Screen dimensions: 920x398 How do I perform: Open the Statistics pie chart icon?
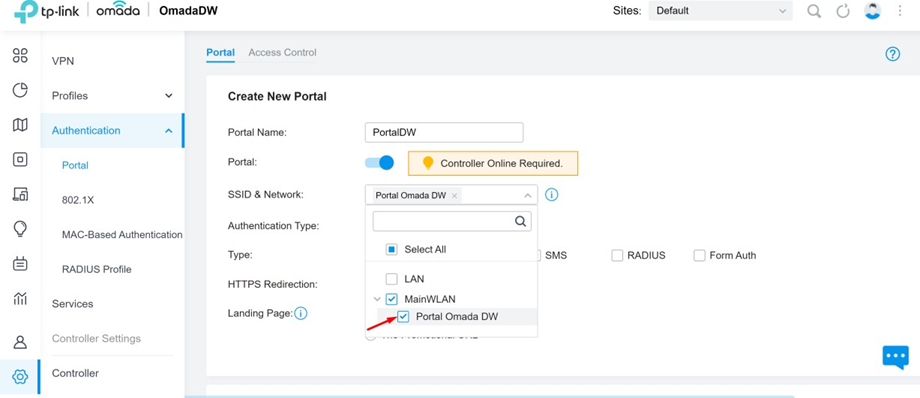pyautogui.click(x=20, y=90)
